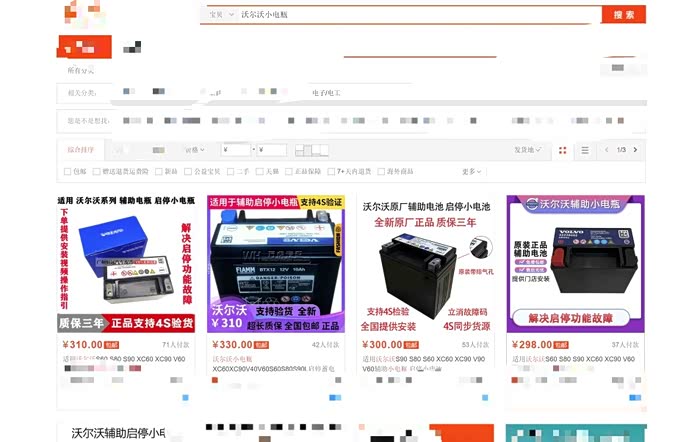Expand the 更多 filter options
This screenshot has height=442, width=700.
pyautogui.click(x=471, y=171)
